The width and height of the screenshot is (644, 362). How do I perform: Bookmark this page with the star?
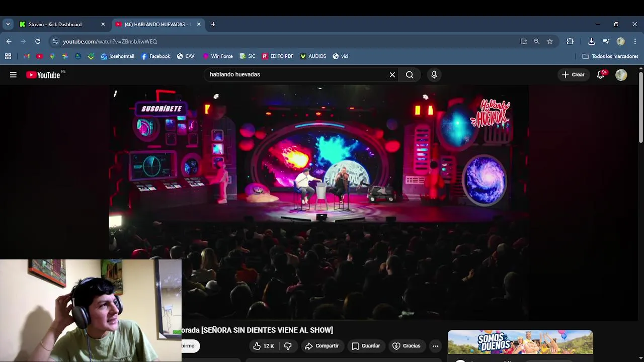click(x=550, y=41)
